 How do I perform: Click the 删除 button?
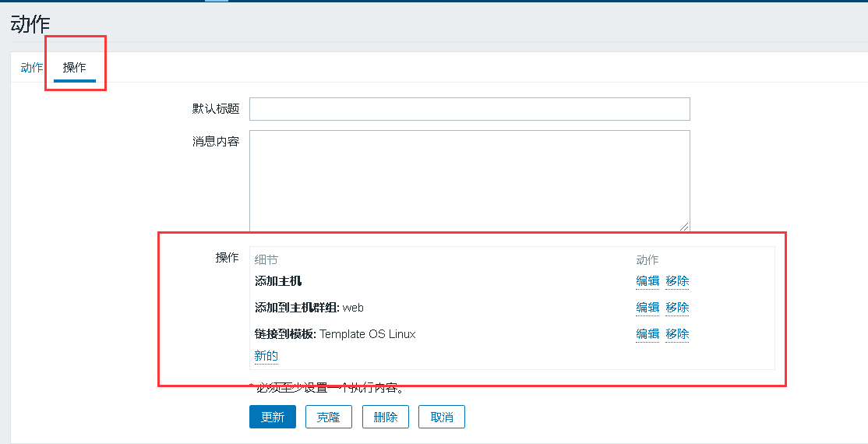(385, 417)
